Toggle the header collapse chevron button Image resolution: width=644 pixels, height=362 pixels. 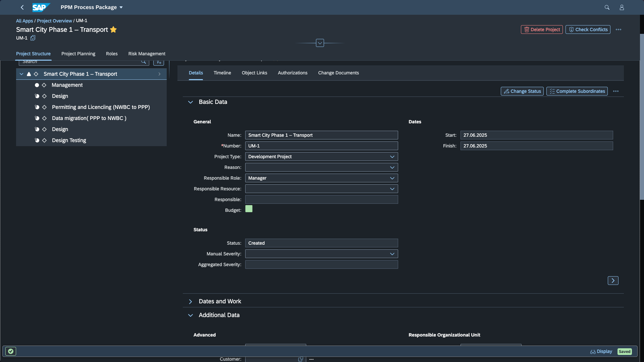(x=320, y=43)
